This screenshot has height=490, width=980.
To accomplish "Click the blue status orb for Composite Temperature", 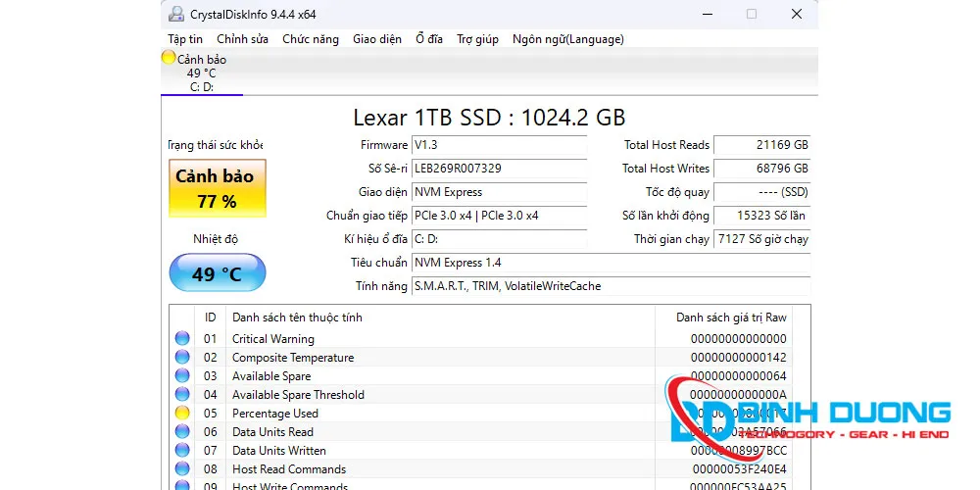I will click(x=182, y=357).
